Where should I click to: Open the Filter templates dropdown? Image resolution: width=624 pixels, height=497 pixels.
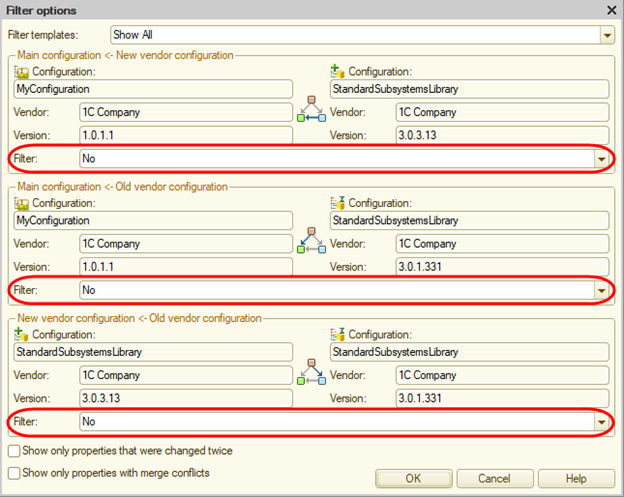(x=607, y=35)
